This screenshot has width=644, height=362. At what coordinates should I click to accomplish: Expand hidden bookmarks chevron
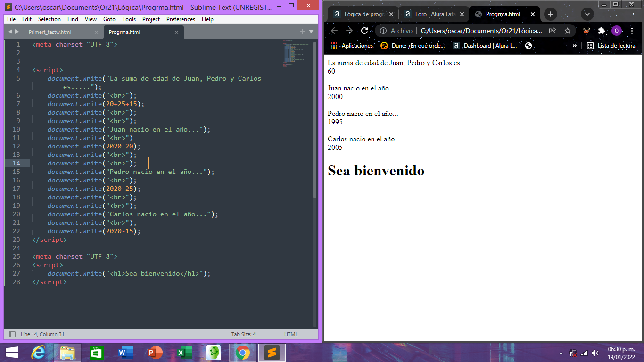pos(574,46)
